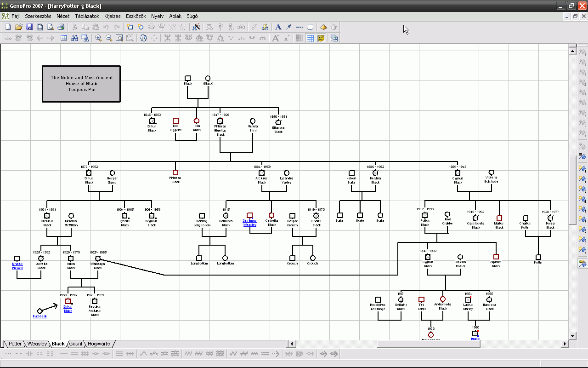Click the Undo arrow icon
This screenshot has height=368, width=588.
pos(106,27)
